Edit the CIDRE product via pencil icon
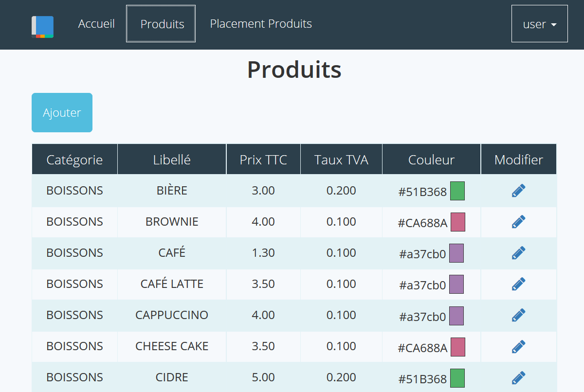 point(518,377)
